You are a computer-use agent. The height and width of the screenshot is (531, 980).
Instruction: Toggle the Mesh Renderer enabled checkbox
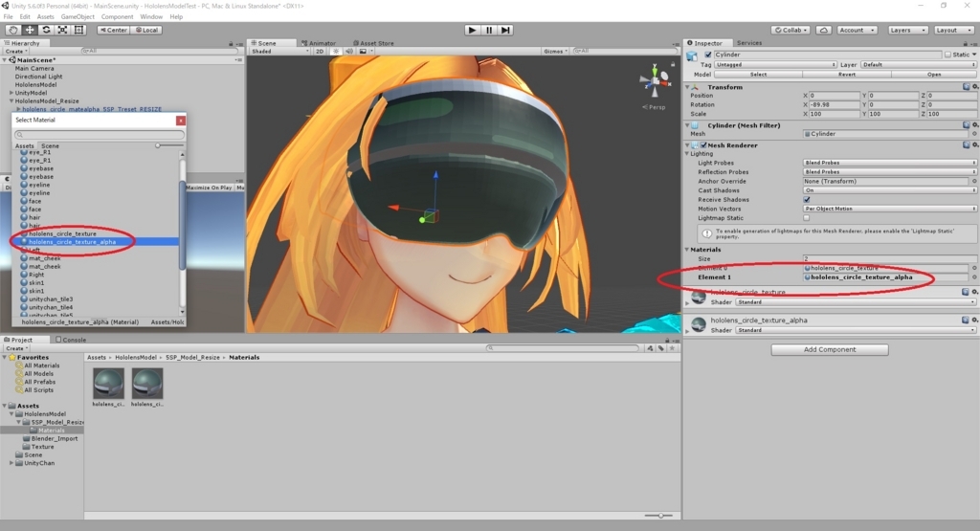pyautogui.click(x=703, y=144)
